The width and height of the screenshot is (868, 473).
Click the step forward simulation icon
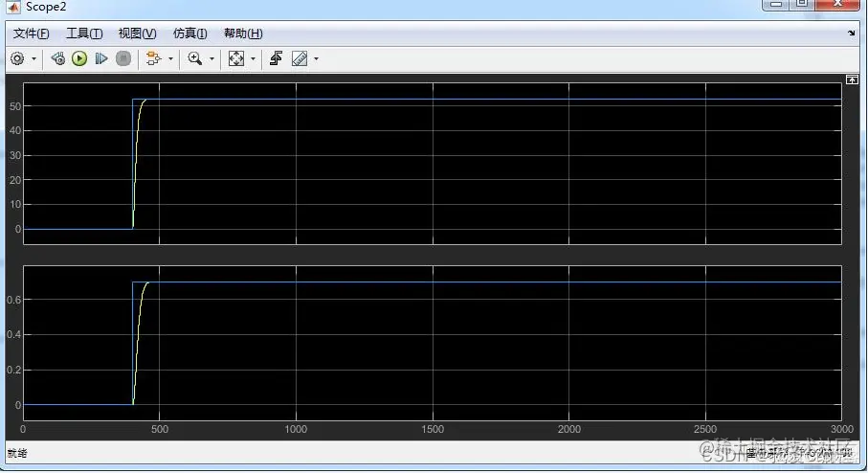(100, 58)
